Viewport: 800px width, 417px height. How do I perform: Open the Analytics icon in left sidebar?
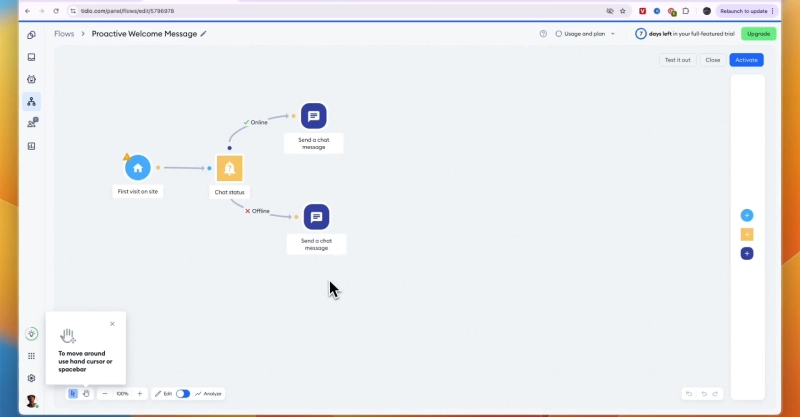coord(32,146)
